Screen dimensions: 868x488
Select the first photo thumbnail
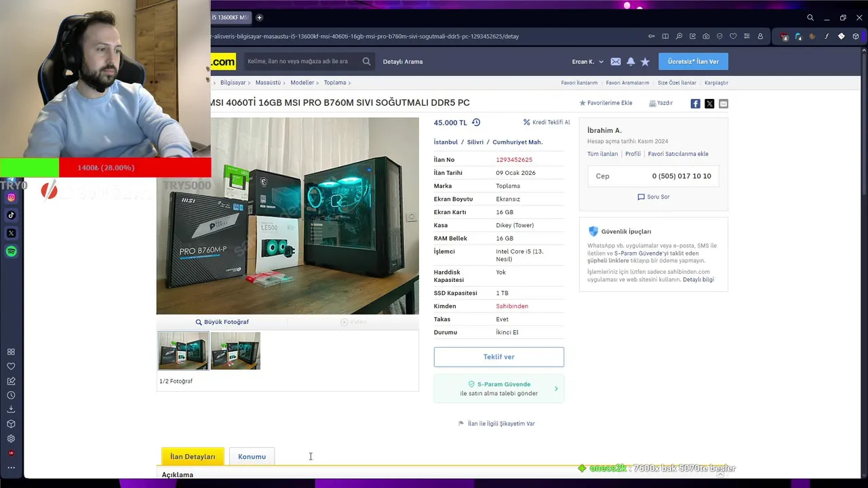pos(184,350)
